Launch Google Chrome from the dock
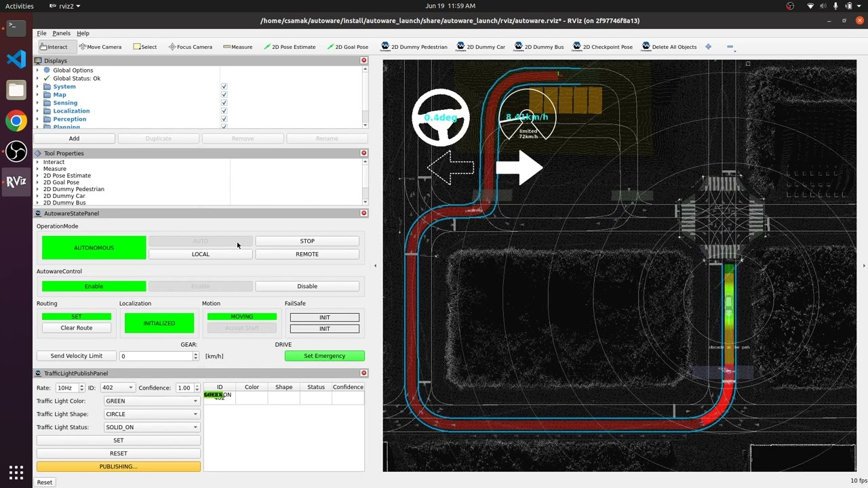The image size is (868, 488). point(16,121)
